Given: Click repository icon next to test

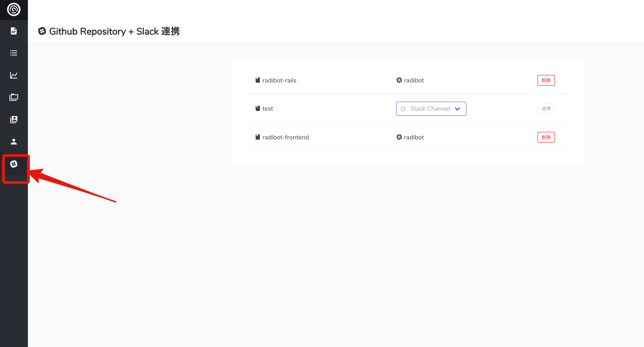Looking at the screenshot, I should (x=258, y=108).
